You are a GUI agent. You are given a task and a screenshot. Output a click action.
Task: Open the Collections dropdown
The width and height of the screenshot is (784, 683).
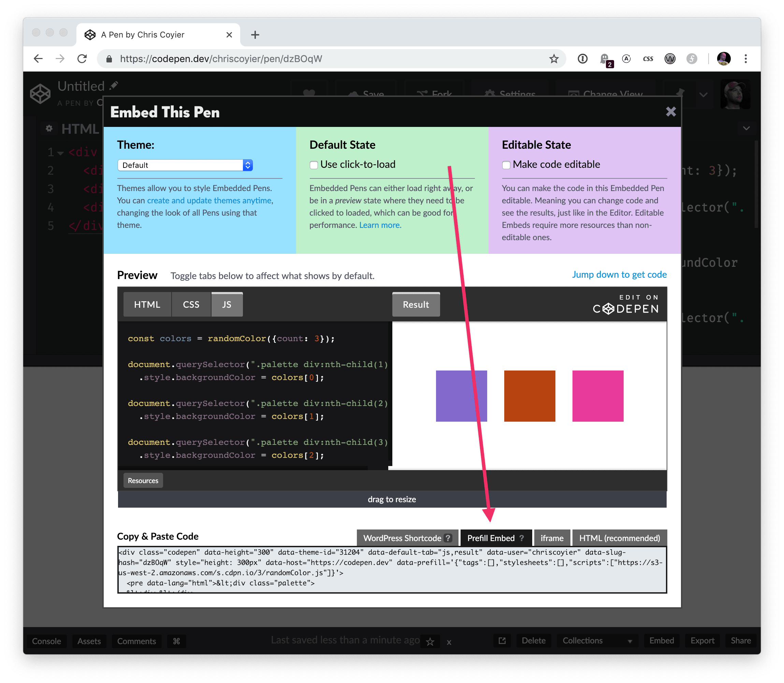597,641
